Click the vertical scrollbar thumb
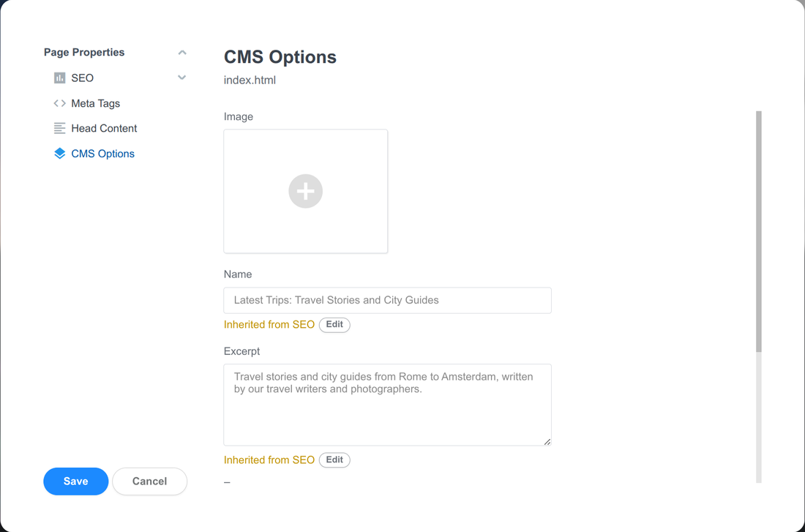Screen dimensions: 805x532 [x=759, y=231]
